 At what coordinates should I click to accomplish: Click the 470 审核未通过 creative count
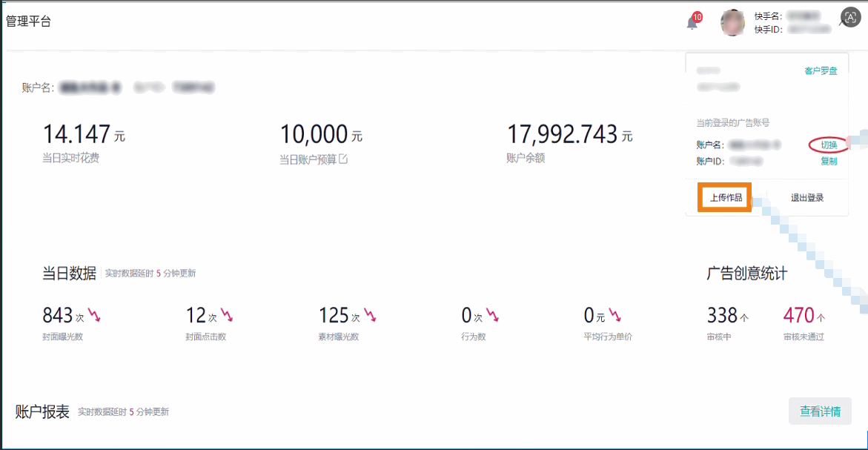[798, 316]
